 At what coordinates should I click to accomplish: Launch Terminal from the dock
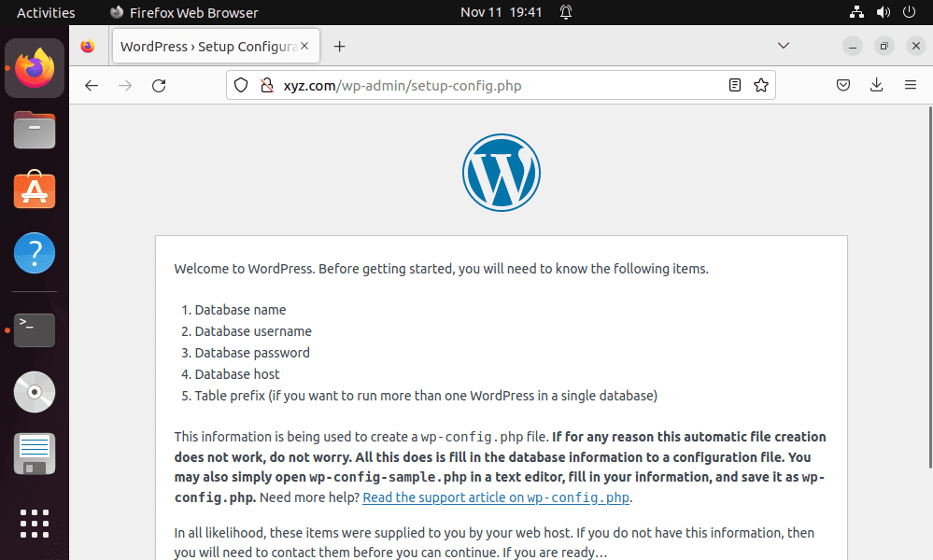35,329
